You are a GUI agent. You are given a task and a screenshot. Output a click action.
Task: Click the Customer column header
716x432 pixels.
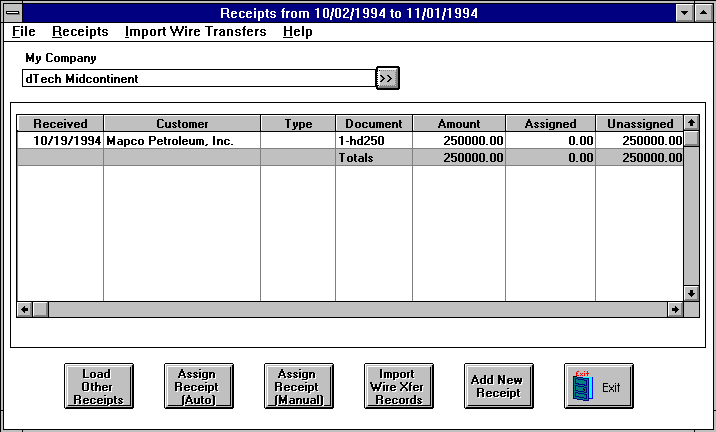182,124
